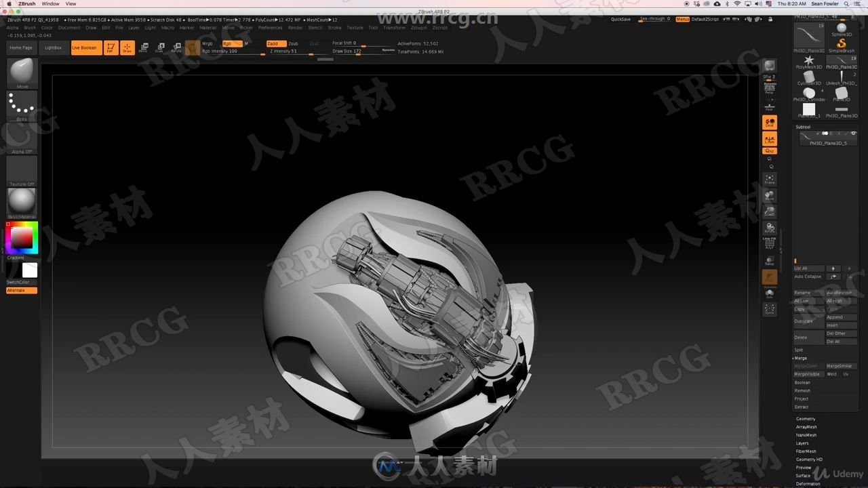The height and width of the screenshot is (488, 868).
Task: Click the BPR render icon above SPix
Action: [770, 66]
